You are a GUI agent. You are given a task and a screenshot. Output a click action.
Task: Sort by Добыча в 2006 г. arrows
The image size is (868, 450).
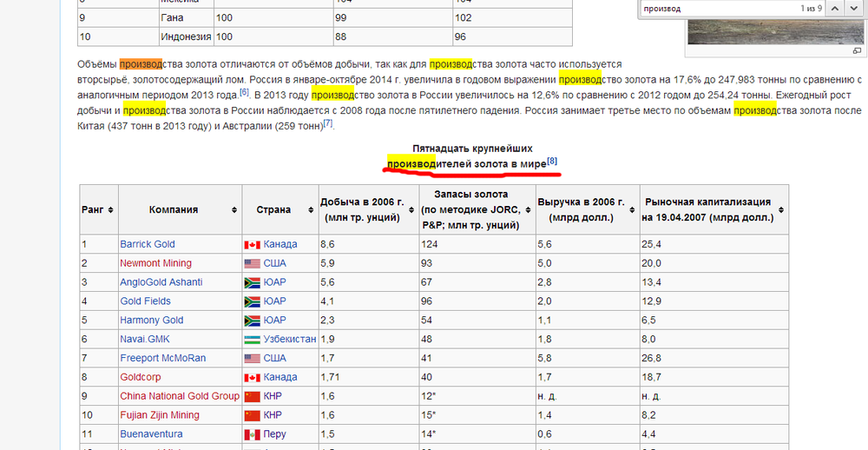click(411, 210)
